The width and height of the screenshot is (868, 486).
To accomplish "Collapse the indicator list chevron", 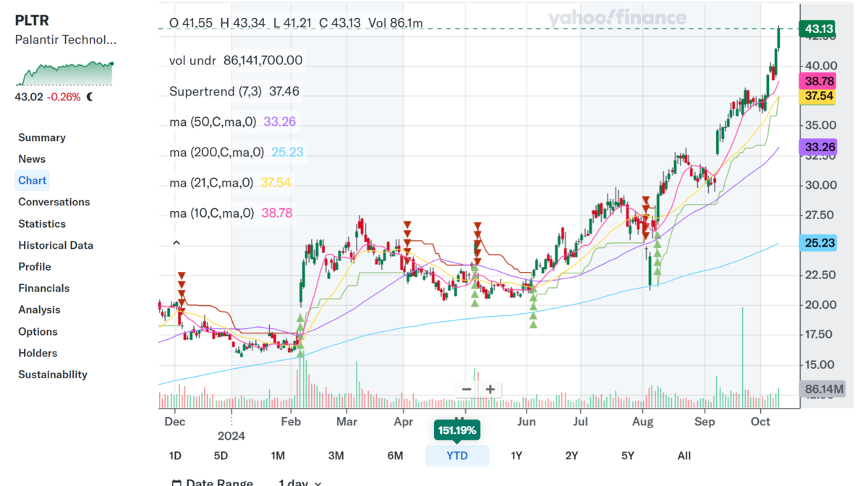I will pyautogui.click(x=176, y=243).
